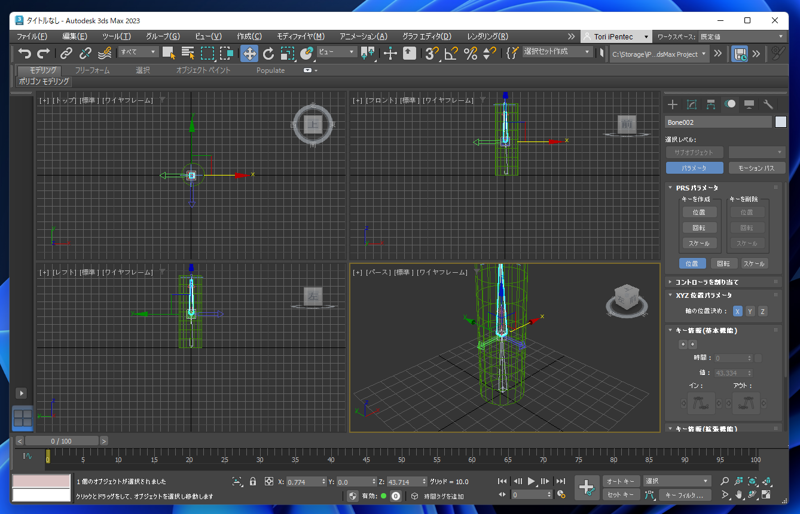
Task: Toggle the Angle Snap icon
Action: [451, 53]
